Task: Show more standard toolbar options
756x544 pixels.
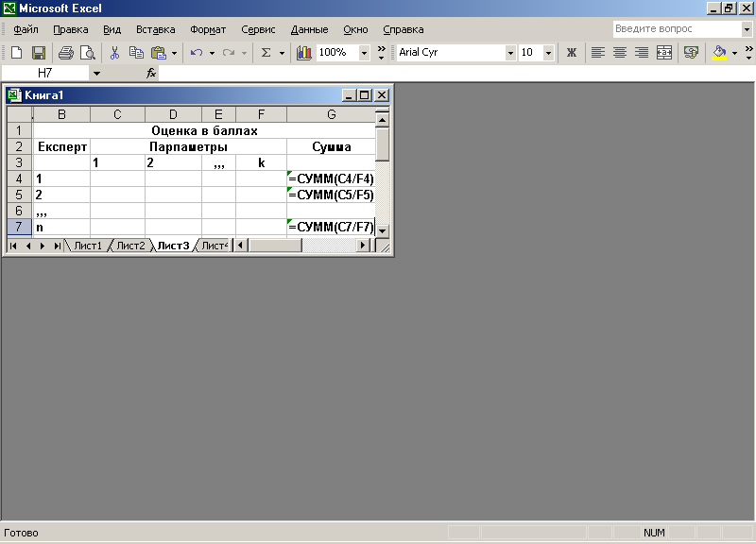Action: [382, 53]
